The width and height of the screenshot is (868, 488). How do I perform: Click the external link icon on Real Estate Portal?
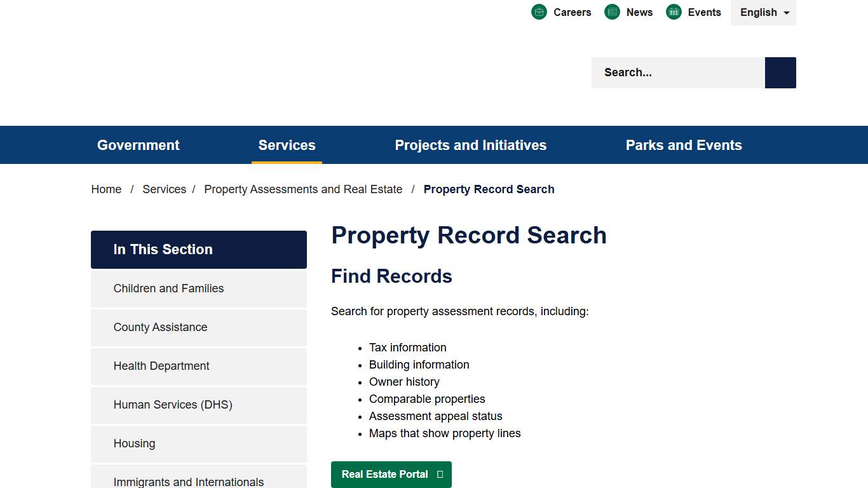point(440,475)
